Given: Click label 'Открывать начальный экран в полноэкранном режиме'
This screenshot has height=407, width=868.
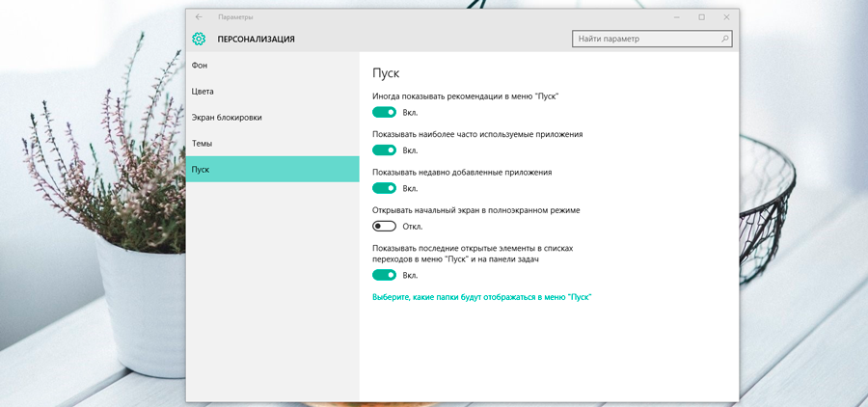Looking at the screenshot, I should click(476, 210).
